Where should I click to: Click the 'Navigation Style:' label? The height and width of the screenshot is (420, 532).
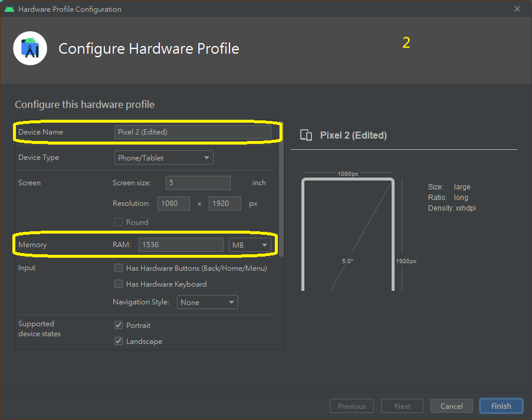coord(141,302)
